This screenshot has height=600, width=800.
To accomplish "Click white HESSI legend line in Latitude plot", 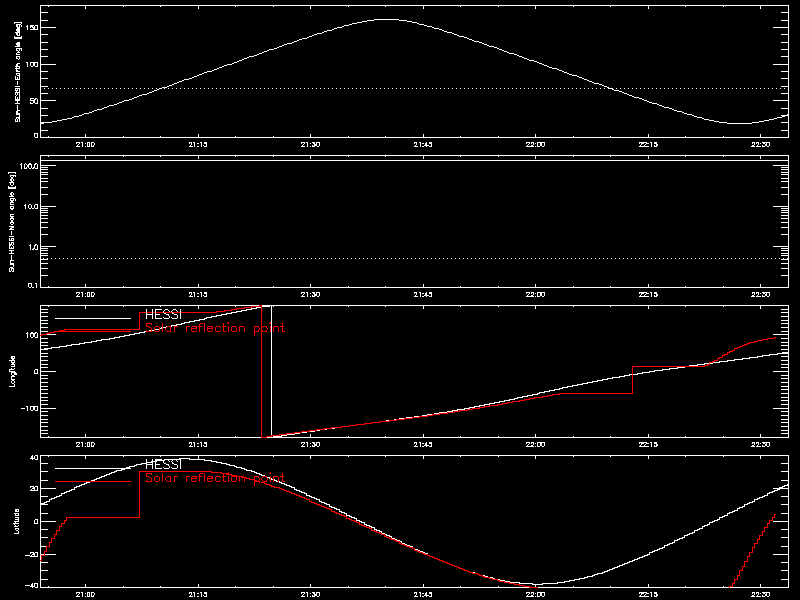I will pos(93,468).
